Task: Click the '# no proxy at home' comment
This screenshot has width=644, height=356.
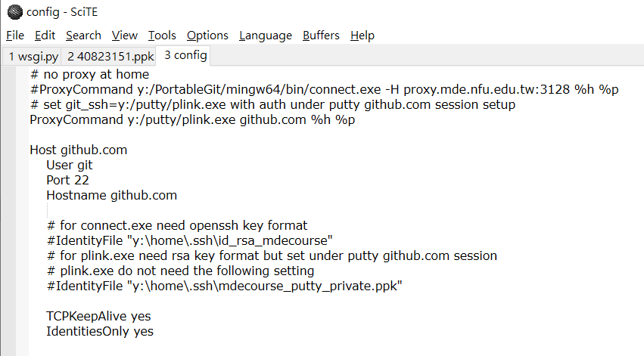Action: tap(90, 75)
